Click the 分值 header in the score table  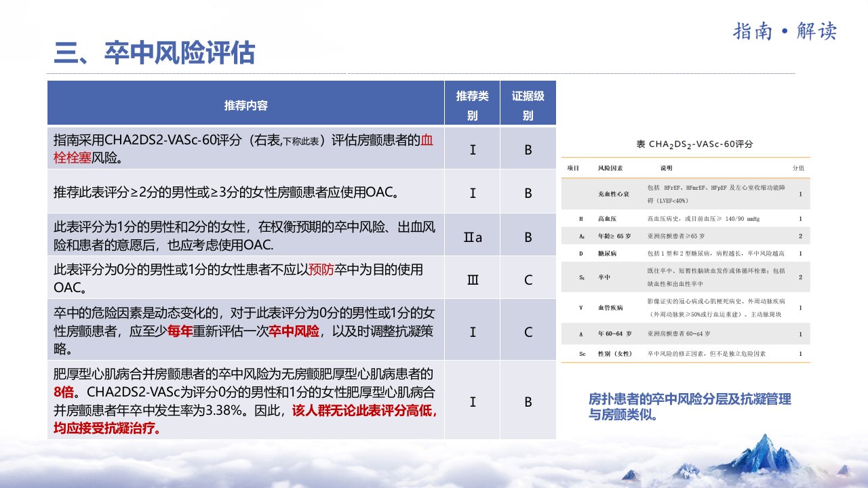[798, 167]
